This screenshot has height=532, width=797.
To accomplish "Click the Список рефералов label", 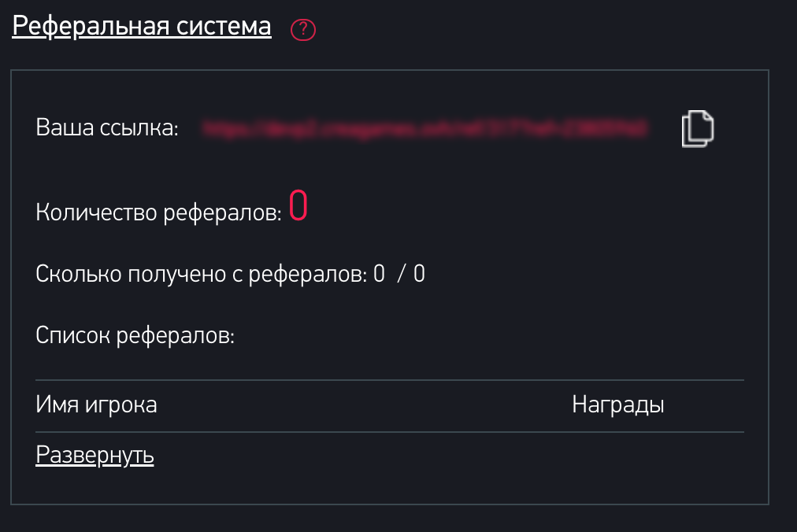I will [x=135, y=337].
